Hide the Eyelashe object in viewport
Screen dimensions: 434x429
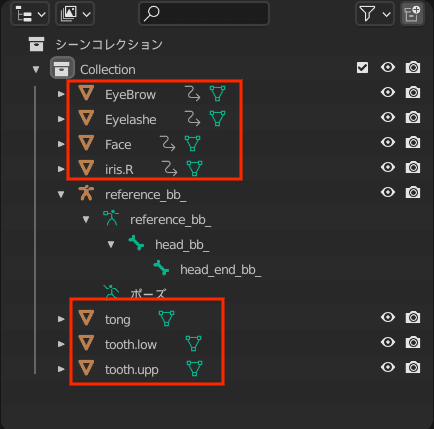(x=388, y=117)
